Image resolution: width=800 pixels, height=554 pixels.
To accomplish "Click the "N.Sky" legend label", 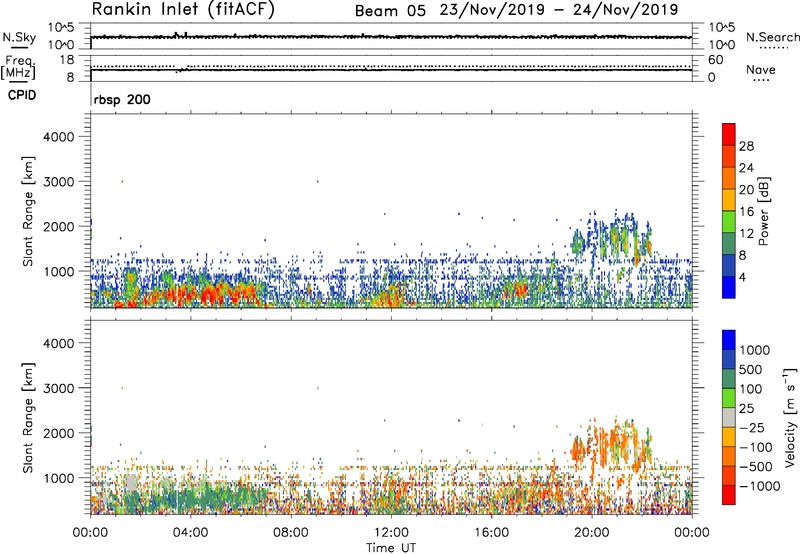I will 19,37.
